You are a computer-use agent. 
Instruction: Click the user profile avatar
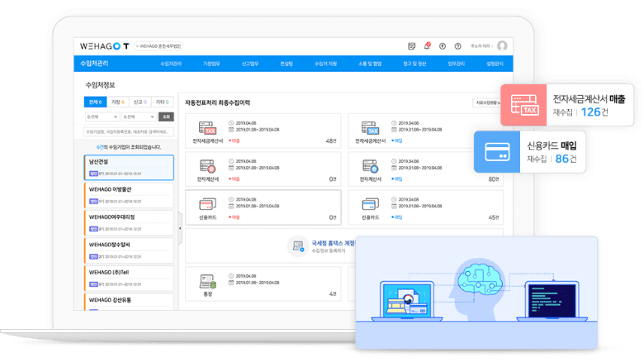pos(502,45)
